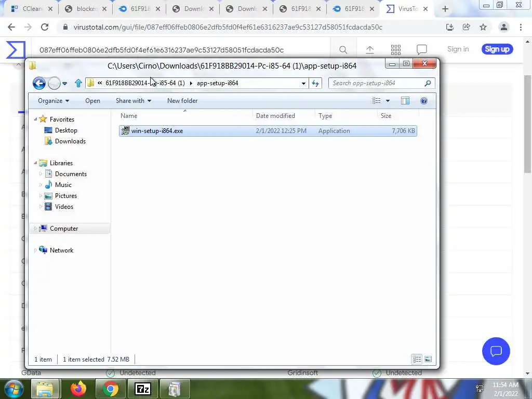Open the Share with menu
532x399 pixels.
pos(134,101)
